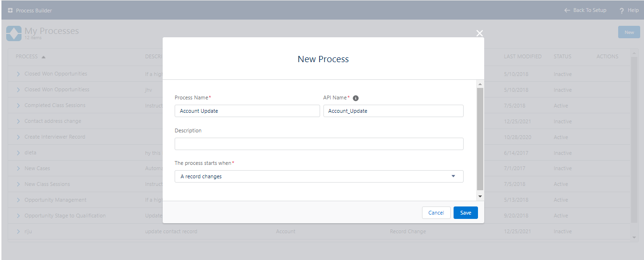
Task: Open the Closed Won Opportunities process
Action: pos(56,74)
